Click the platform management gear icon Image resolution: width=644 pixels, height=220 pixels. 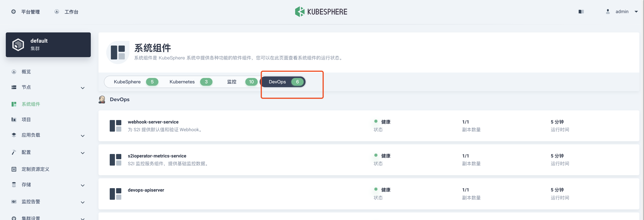(x=14, y=12)
